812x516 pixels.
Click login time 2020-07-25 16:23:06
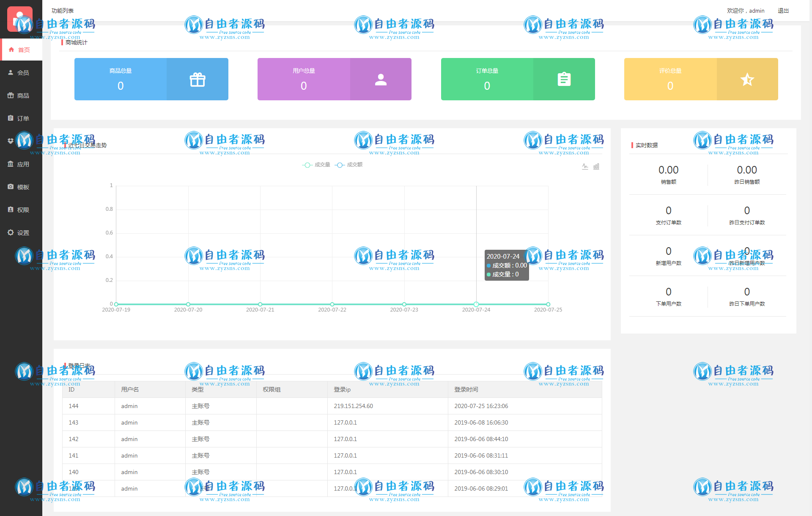pyautogui.click(x=481, y=406)
